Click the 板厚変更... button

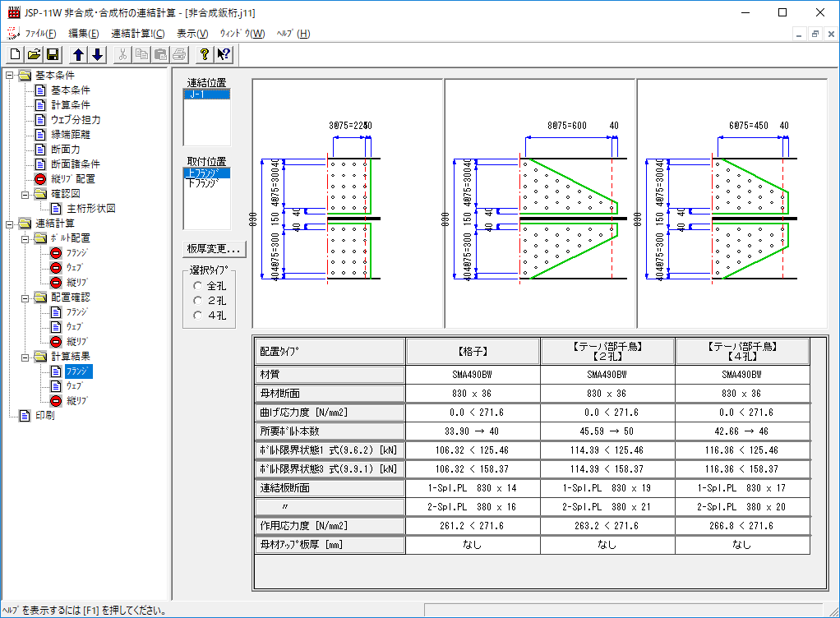click(213, 249)
